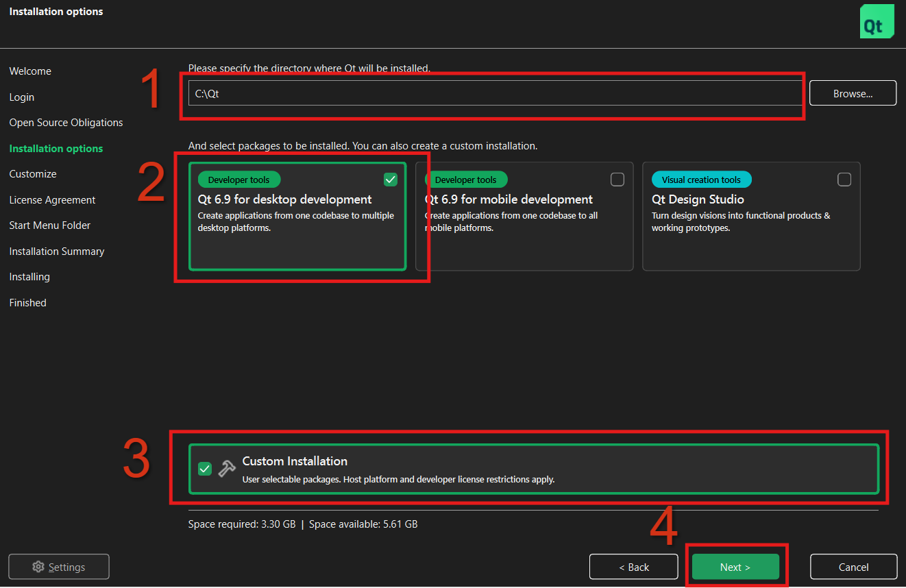
Task: Click the Visual creation tools tag
Action: pos(702,180)
